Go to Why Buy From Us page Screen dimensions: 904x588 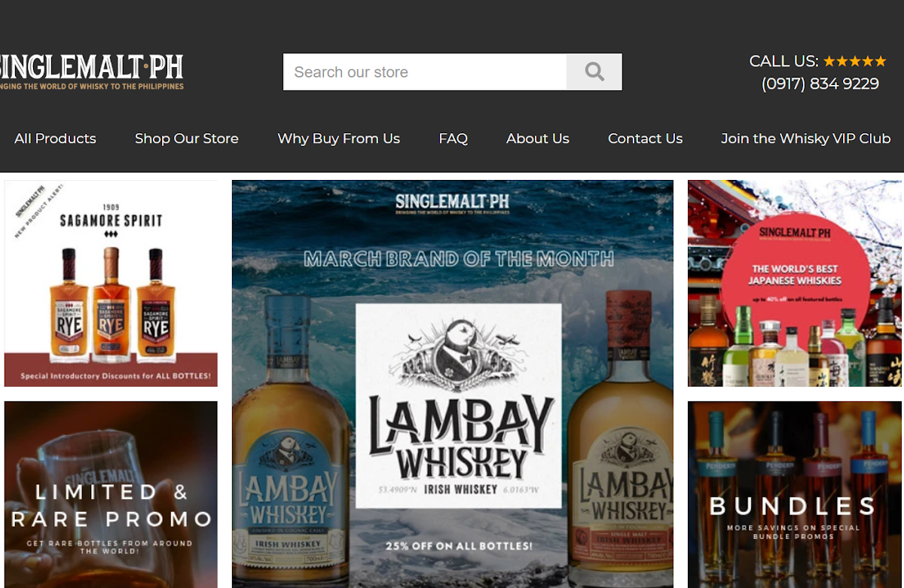[338, 139]
